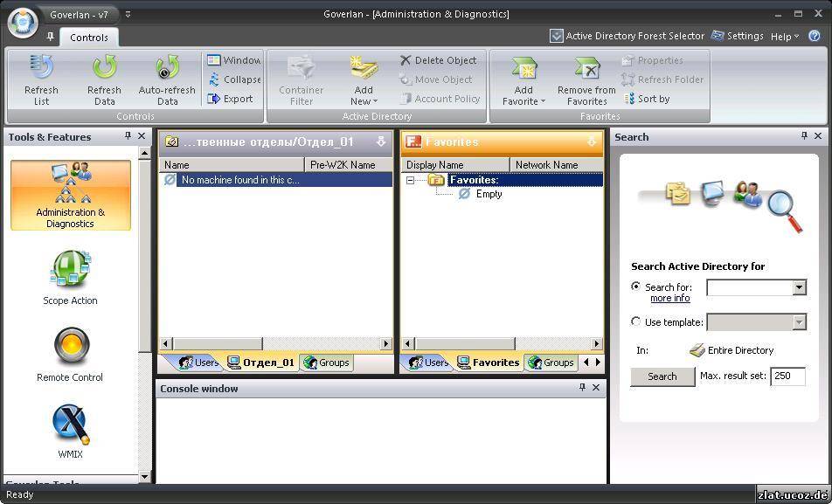Click the 'more info' link
Image resolution: width=832 pixels, height=504 pixels.
click(x=670, y=298)
